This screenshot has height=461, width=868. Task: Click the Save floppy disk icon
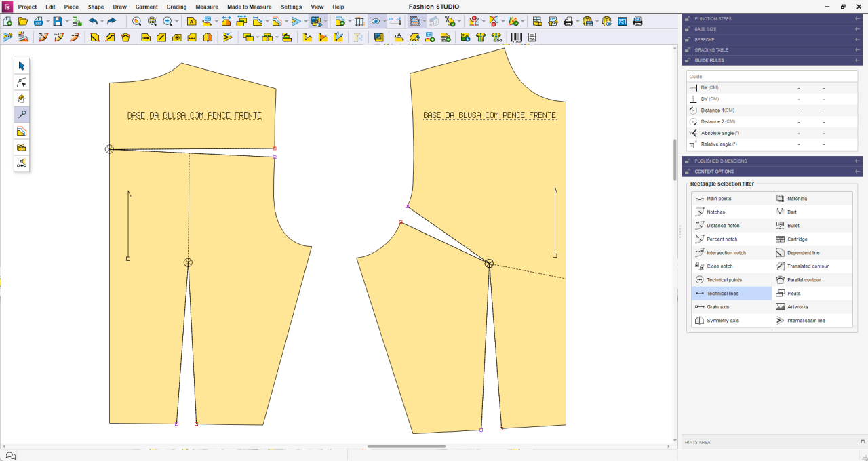pyautogui.click(x=58, y=22)
